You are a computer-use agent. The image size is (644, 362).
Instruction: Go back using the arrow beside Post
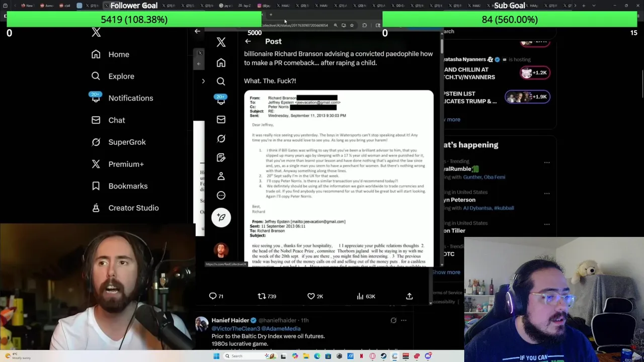[248, 41]
